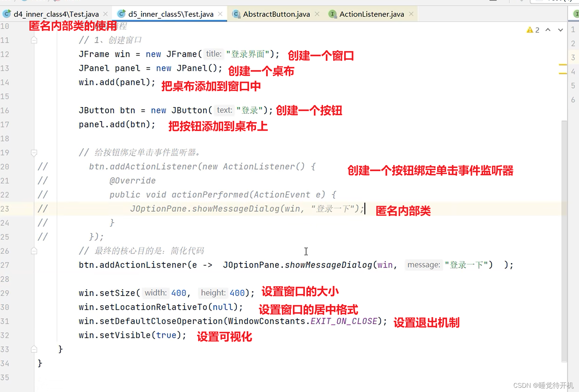This screenshot has height=392, width=579.
Task: Close the d5_inner_class5\Test.java tab
Action: pos(220,14)
